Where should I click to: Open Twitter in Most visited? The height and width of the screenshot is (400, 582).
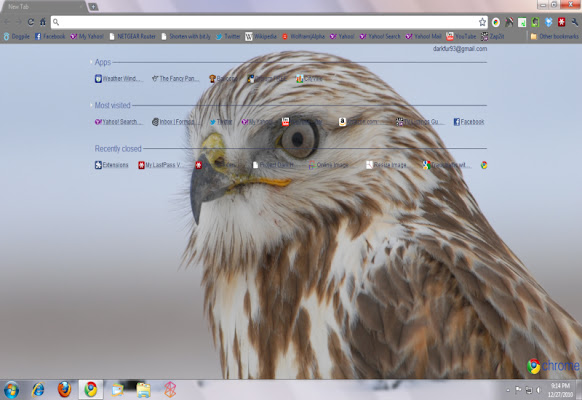coord(220,122)
